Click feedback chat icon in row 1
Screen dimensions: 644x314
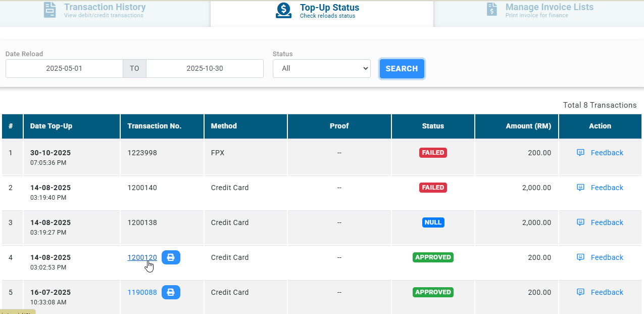pos(580,153)
